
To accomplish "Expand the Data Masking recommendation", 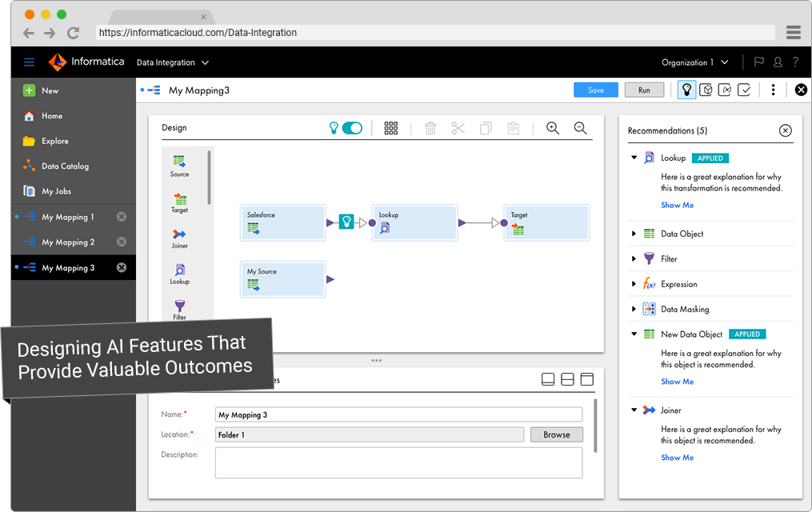I will click(634, 309).
